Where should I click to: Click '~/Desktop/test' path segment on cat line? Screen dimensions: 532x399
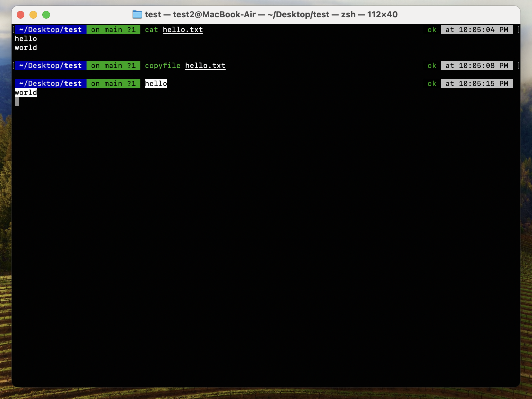click(x=51, y=30)
